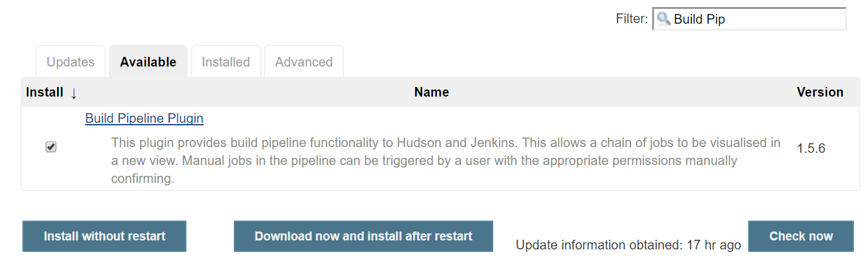Click the magnifier icon in the filter box
The width and height of the screenshot is (868, 266).
pos(664,19)
